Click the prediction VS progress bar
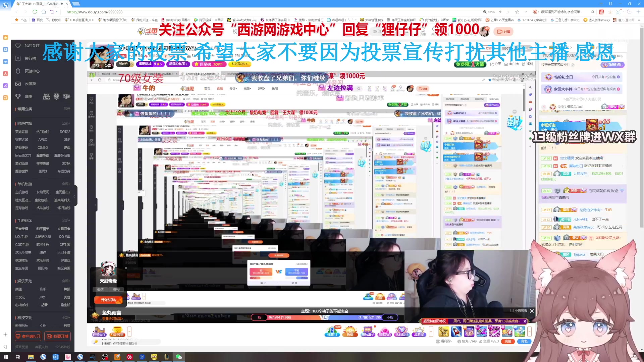 (x=324, y=317)
